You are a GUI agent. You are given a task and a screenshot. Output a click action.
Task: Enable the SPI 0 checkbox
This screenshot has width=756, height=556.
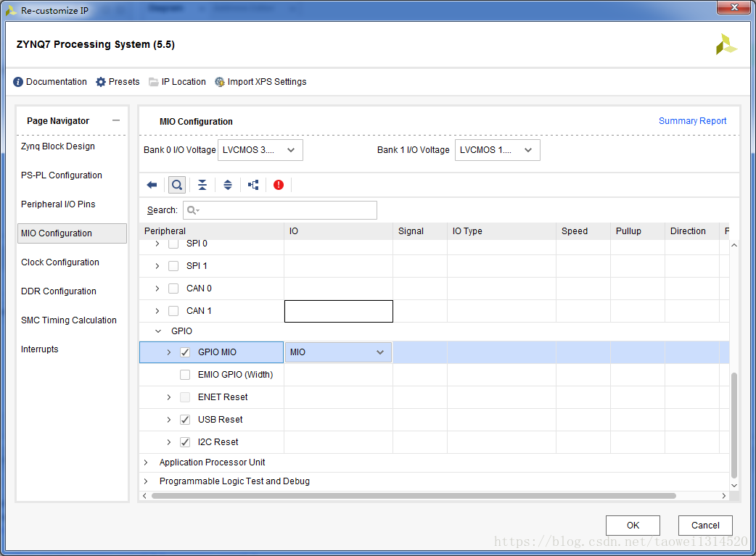coord(173,244)
